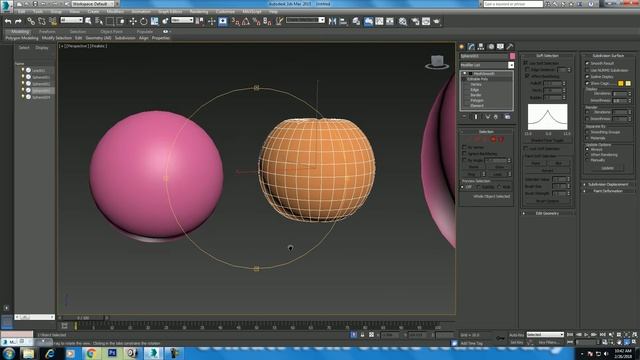Select the Always update radio option
The width and height of the screenshot is (640, 360).
tap(587, 149)
